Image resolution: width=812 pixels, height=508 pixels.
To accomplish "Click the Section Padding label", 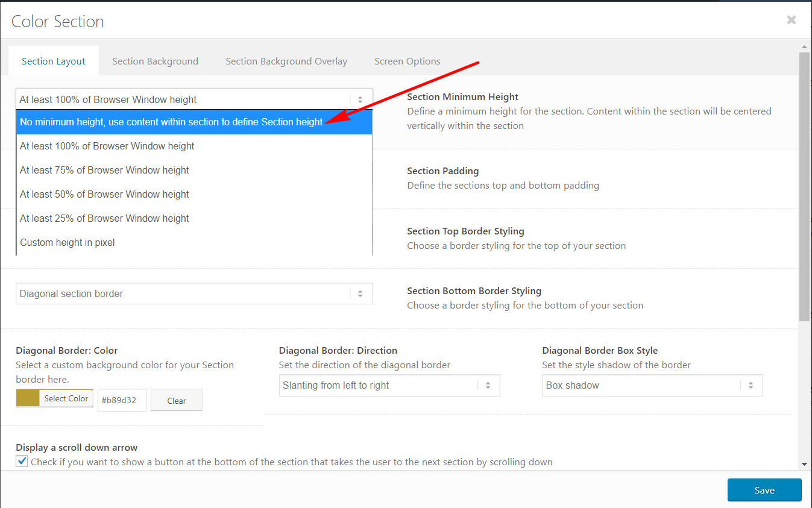I will (442, 171).
